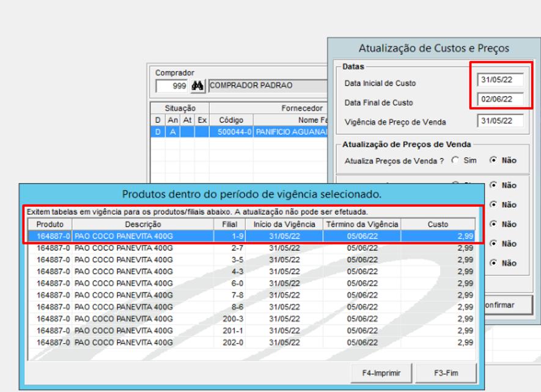541x392 pixels.
Task: Select the product row for filial 7-8
Action: (251, 295)
